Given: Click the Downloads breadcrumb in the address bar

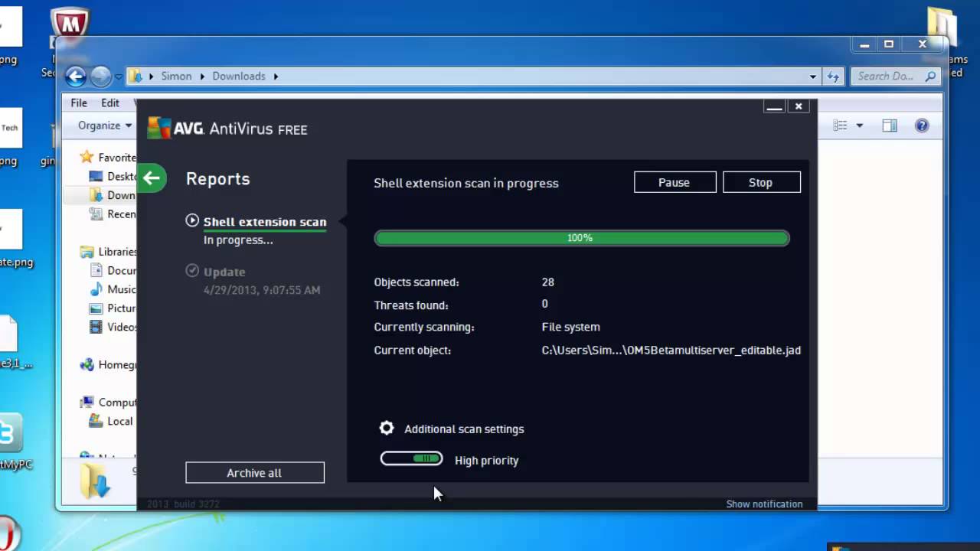Looking at the screenshot, I should point(239,76).
